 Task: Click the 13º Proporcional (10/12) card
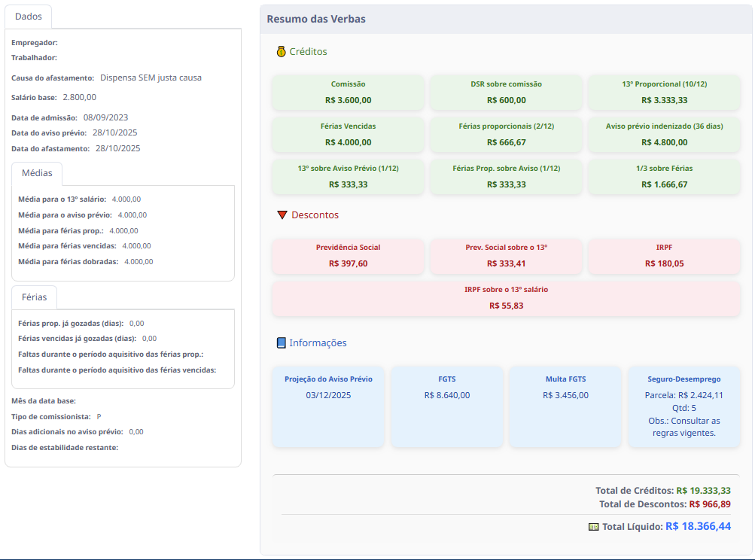pyautogui.click(x=664, y=92)
